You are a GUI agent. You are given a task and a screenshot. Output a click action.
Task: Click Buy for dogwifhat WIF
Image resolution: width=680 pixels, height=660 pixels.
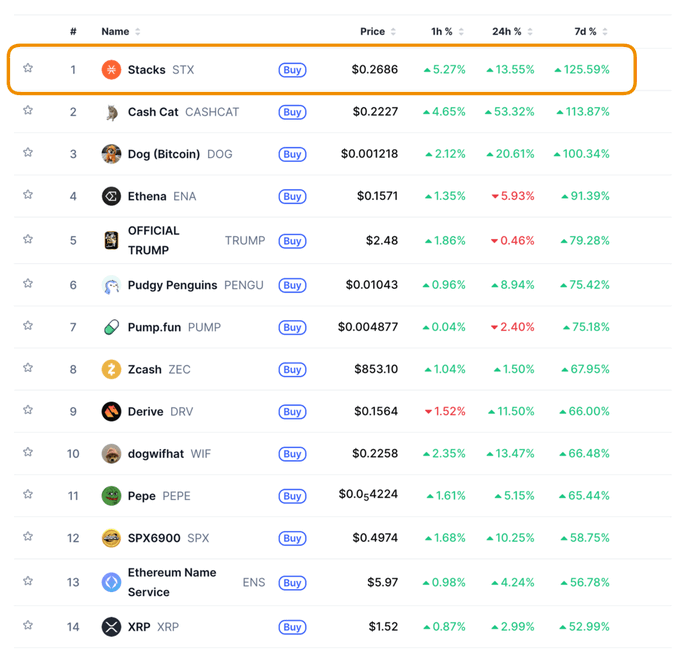(292, 454)
